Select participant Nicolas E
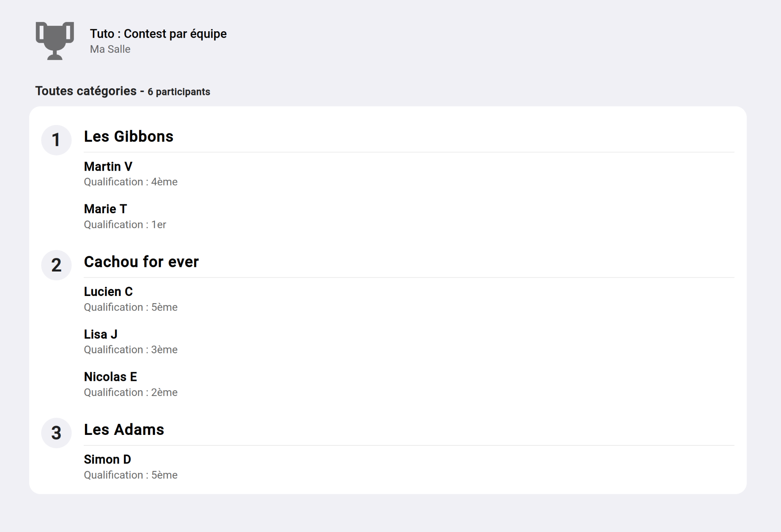Screen dimensions: 781x532 (110, 377)
